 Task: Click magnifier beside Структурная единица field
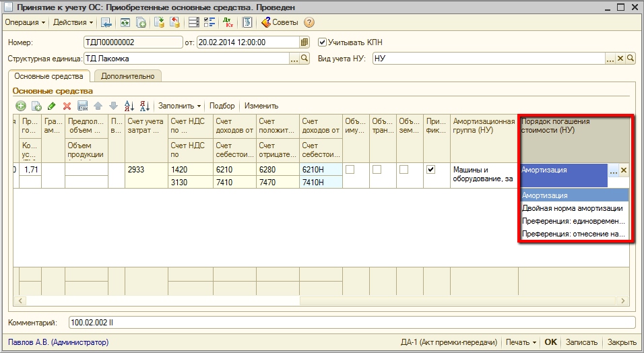tap(304, 59)
